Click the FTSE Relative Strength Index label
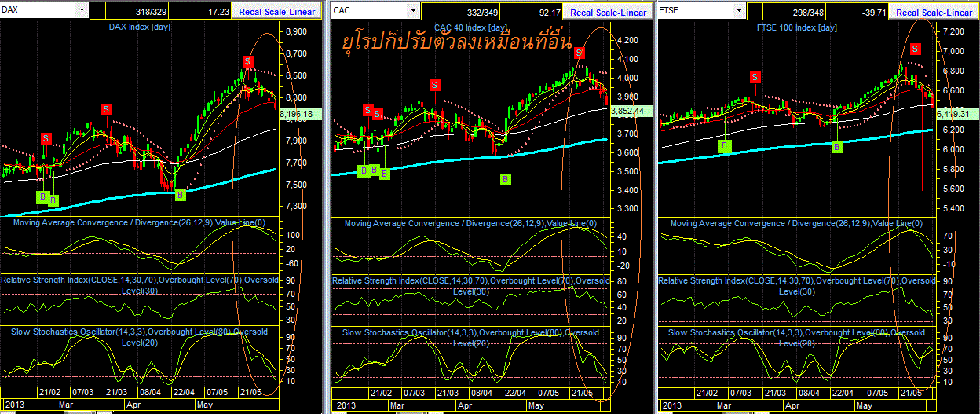 click(796, 285)
